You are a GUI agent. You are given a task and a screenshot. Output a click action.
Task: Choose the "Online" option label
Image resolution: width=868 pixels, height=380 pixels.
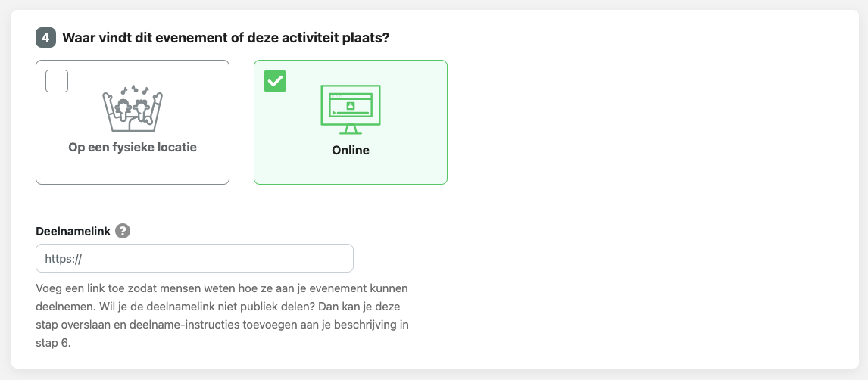351,150
